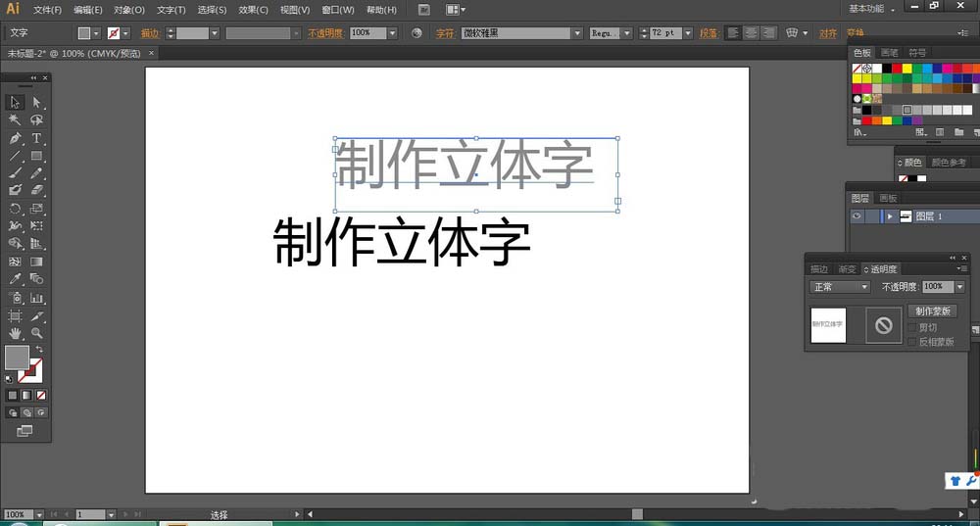Select the Blend tool

coord(36,278)
